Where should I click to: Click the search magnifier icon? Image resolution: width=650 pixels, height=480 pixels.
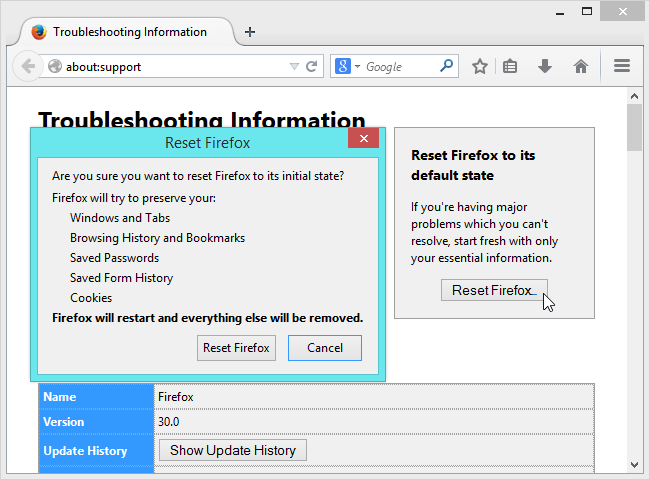pos(447,67)
